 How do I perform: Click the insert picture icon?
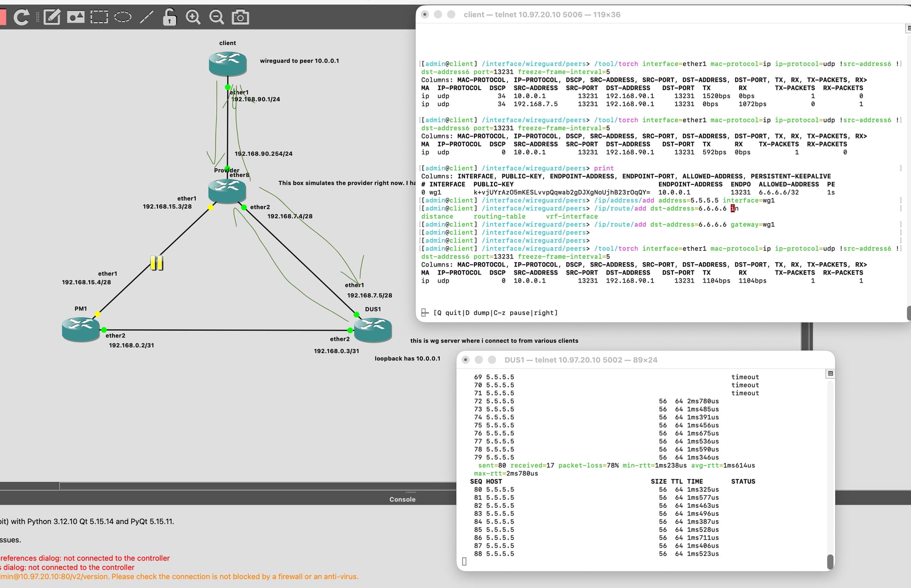click(x=75, y=18)
